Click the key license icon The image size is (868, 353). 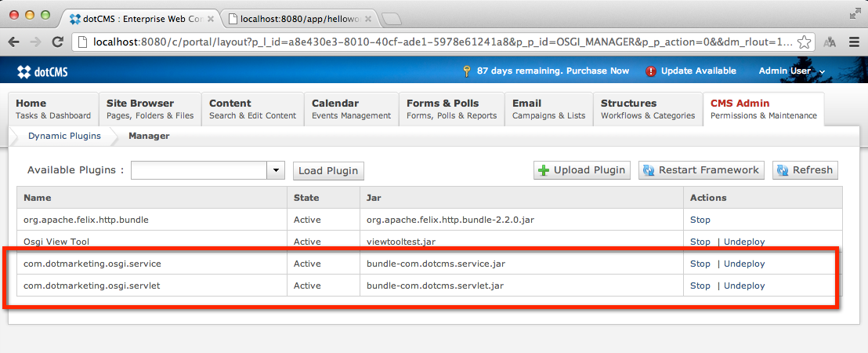coord(467,71)
